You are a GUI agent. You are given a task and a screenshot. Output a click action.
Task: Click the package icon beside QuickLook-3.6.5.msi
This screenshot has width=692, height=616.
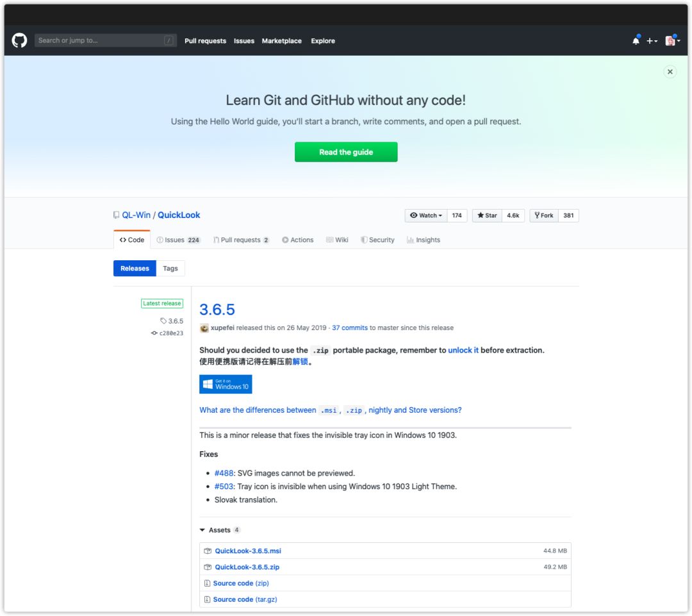208,551
